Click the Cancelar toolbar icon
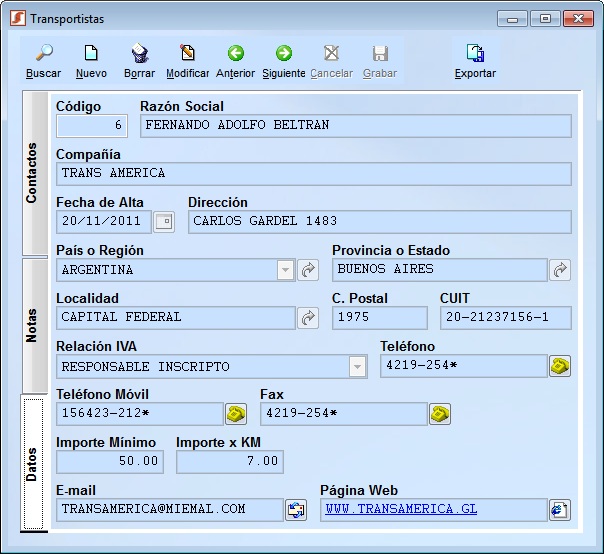This screenshot has height=554, width=604. (332, 53)
